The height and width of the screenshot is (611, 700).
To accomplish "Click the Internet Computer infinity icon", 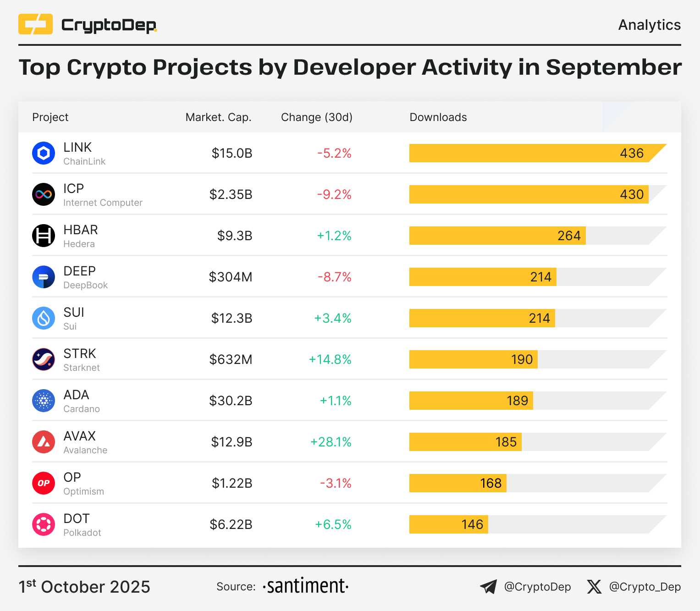I will tap(44, 194).
